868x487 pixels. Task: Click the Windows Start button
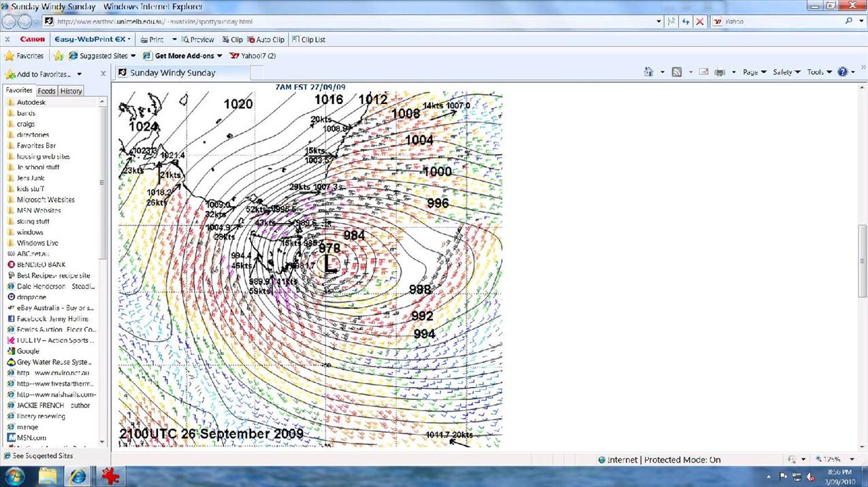pyautogui.click(x=14, y=476)
